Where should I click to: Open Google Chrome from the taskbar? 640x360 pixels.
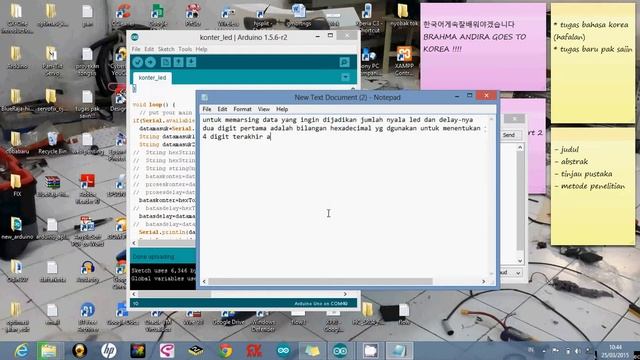[x=225, y=351]
